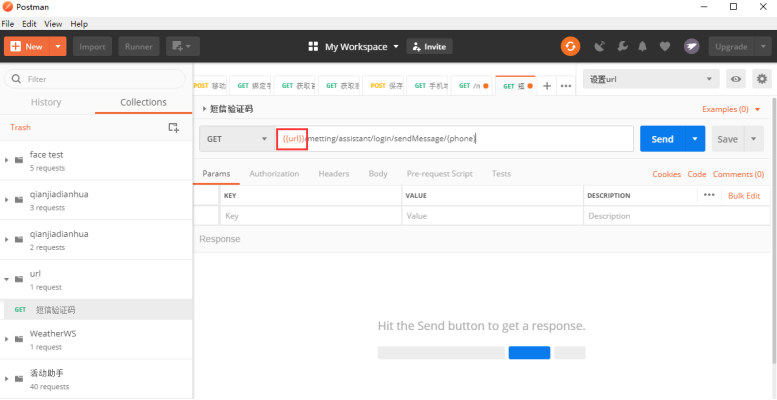Image resolution: width=777 pixels, height=400 pixels.
Task: Open the notifications bell icon
Action: [x=643, y=47]
